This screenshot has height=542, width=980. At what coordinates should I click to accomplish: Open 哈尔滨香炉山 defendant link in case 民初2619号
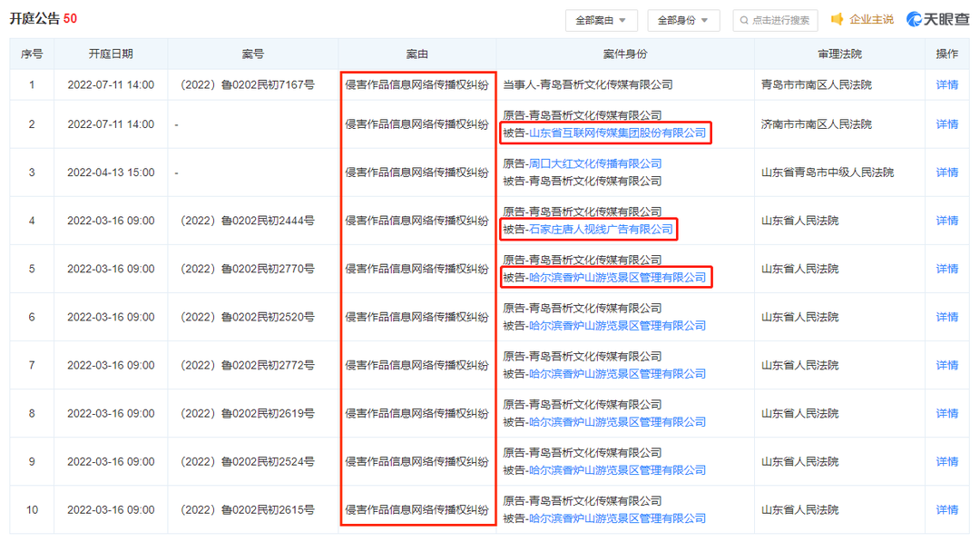coord(618,422)
